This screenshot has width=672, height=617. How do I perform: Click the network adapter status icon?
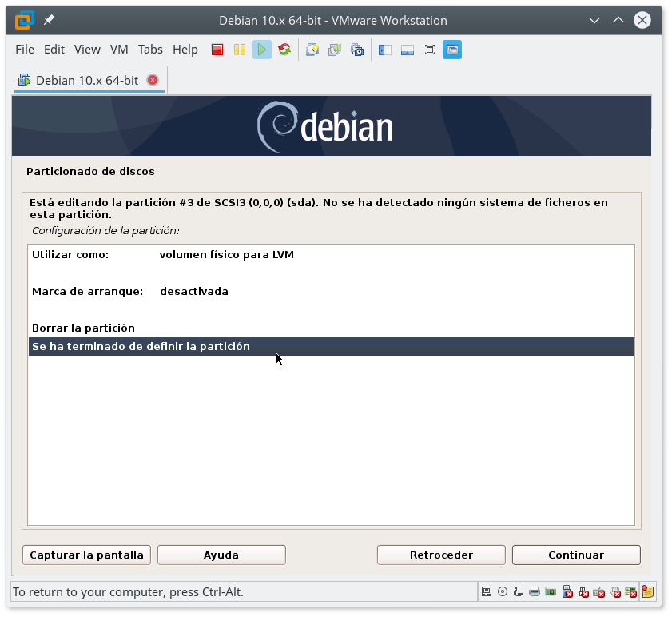[519, 592]
